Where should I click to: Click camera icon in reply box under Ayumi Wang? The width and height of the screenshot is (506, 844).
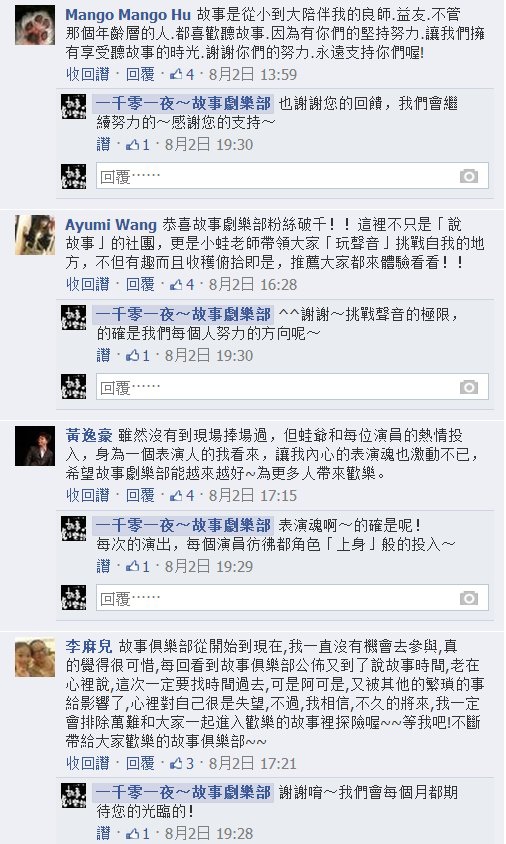point(468,387)
